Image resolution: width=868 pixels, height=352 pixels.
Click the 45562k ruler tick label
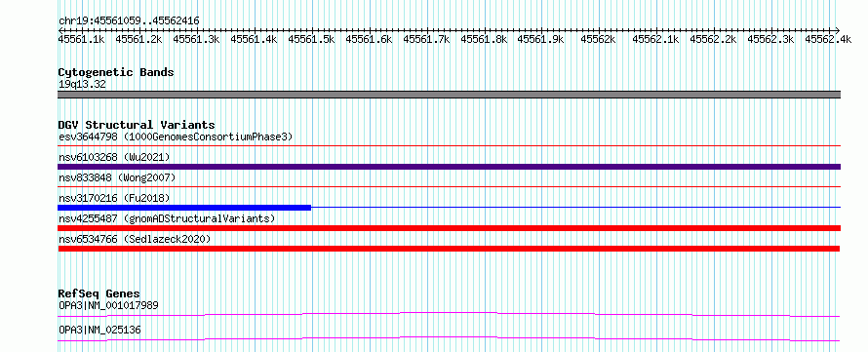[x=599, y=39]
